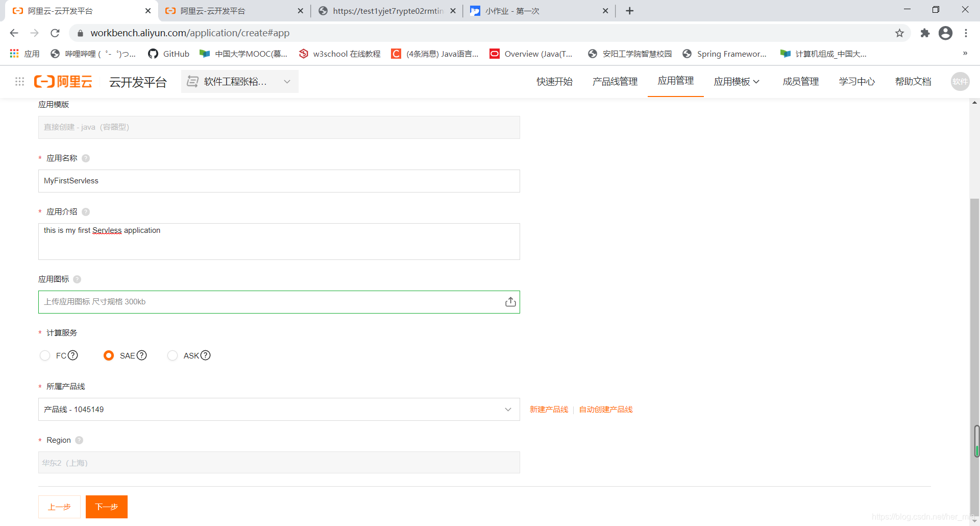Switch to the https://test1yjet7rypte02rmtin tab
The height and width of the screenshot is (526, 980).
click(386, 11)
